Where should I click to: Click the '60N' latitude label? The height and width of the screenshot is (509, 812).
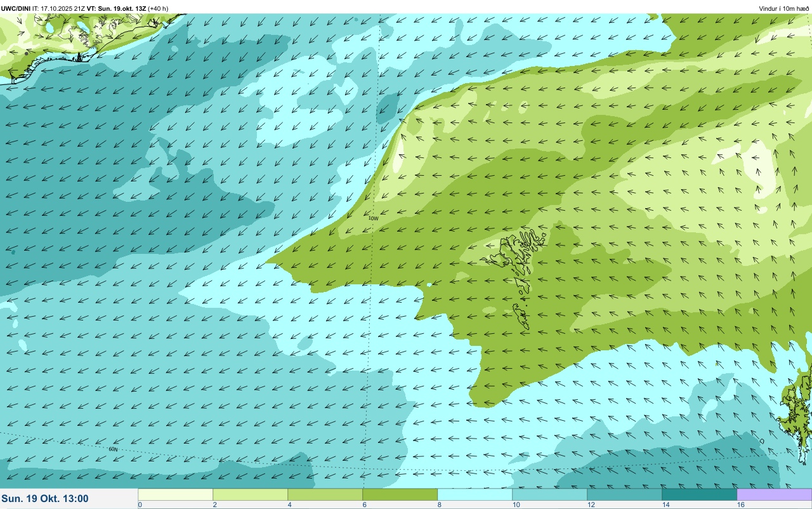113,449
